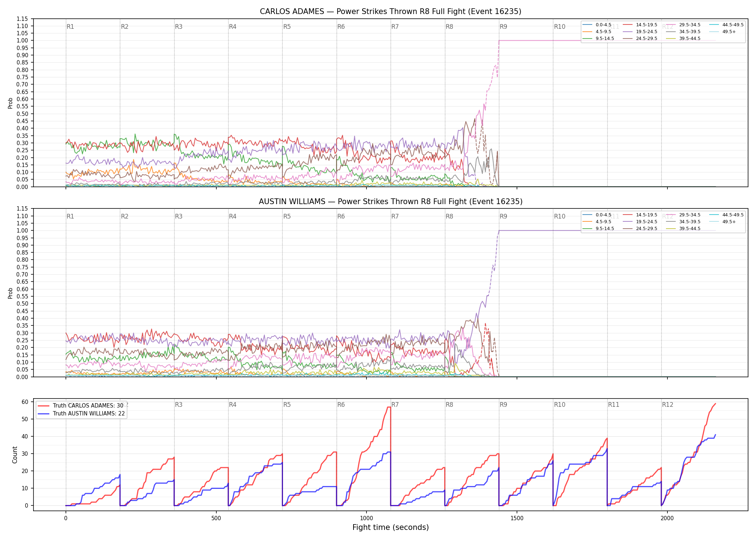Select Truth AUSTIN WILLIAMS: 22 legend entry
This screenshot has width=756, height=540.
81,413
